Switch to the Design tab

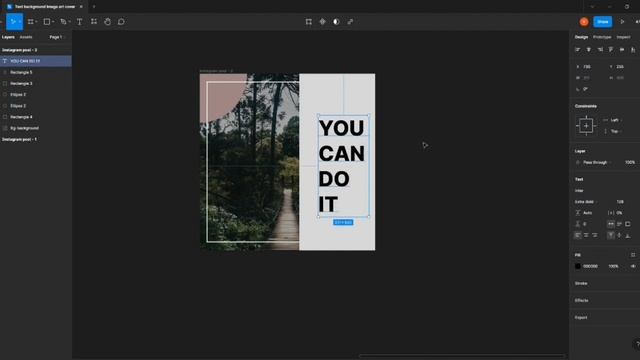(581, 37)
